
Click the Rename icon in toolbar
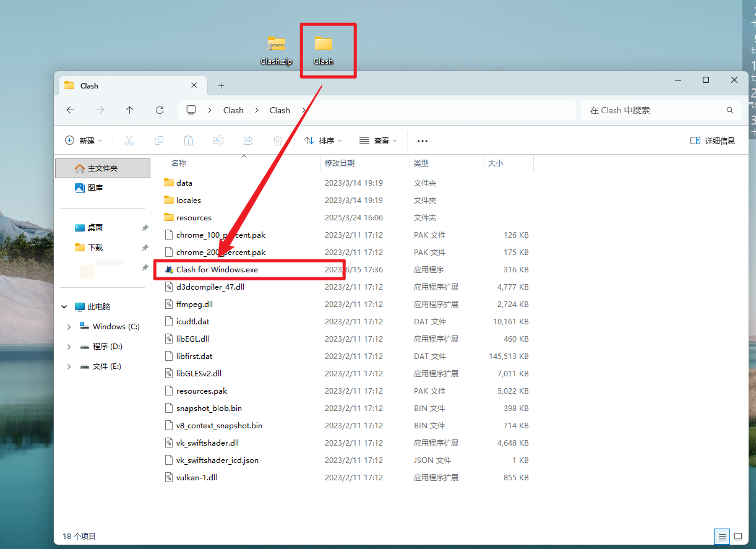click(x=218, y=141)
